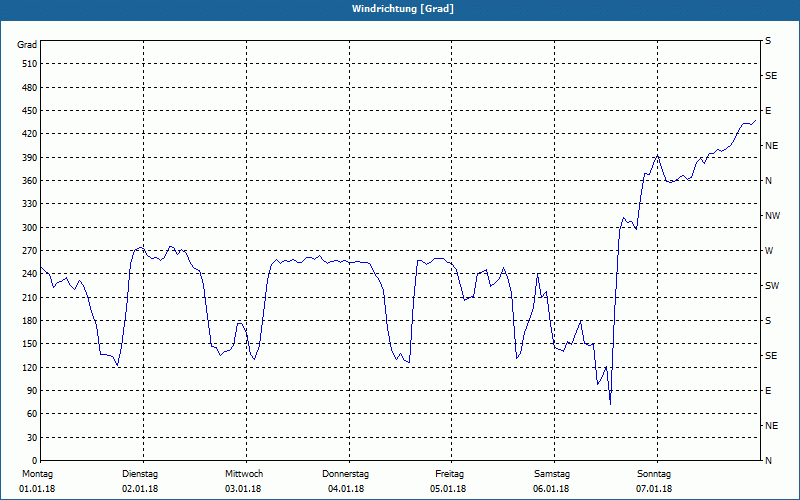The width and height of the screenshot is (800, 500).
Task: Select the 450 y-axis value
Action: [30, 111]
